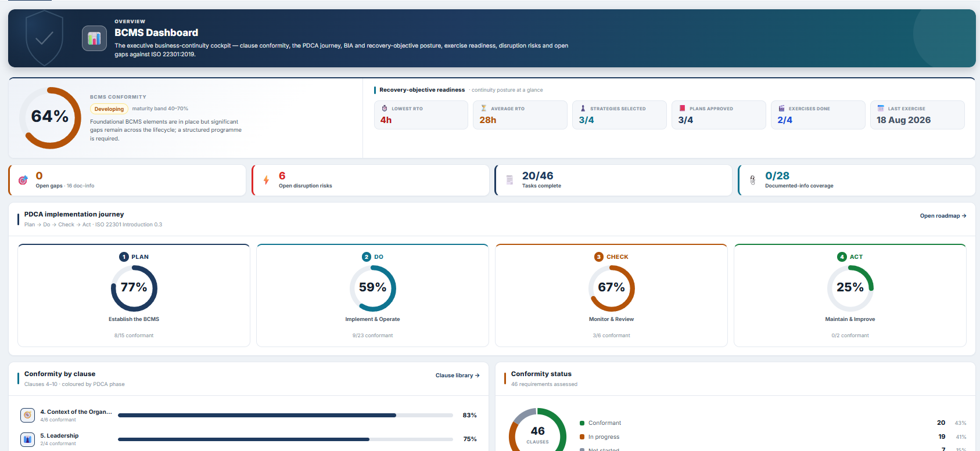Click the DO step number 2 badge
This screenshot has width=980, height=451.
click(x=367, y=257)
